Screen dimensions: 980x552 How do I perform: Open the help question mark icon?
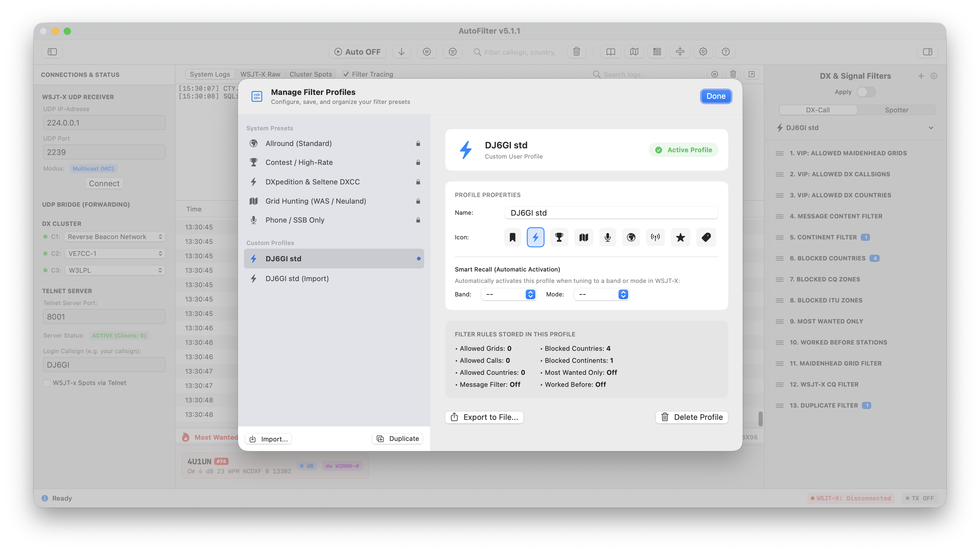726,52
